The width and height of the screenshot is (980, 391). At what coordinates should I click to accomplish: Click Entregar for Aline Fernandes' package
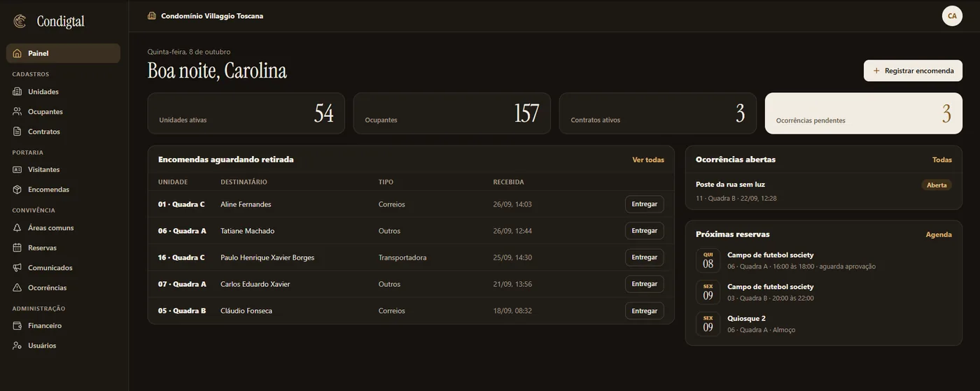[x=644, y=204]
